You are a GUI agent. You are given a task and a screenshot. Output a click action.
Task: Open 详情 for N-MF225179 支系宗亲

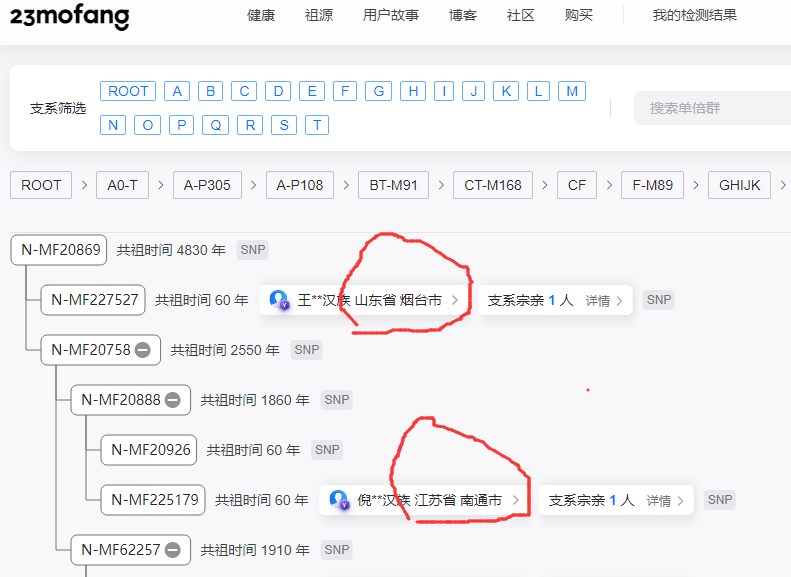coord(665,501)
